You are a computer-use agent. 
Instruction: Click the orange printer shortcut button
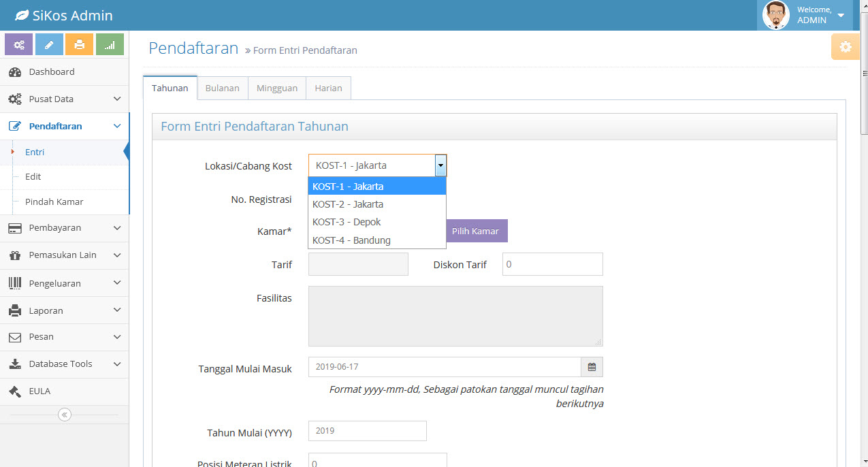pos(79,44)
